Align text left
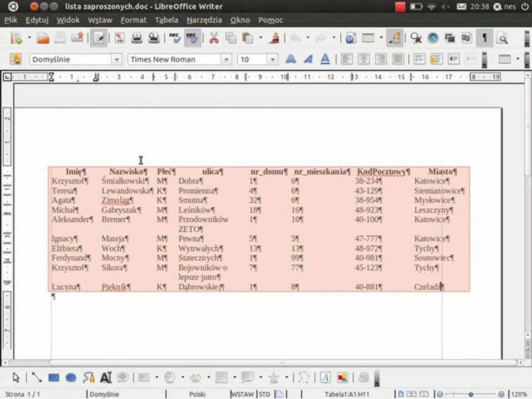532x399 pixels. click(346, 59)
